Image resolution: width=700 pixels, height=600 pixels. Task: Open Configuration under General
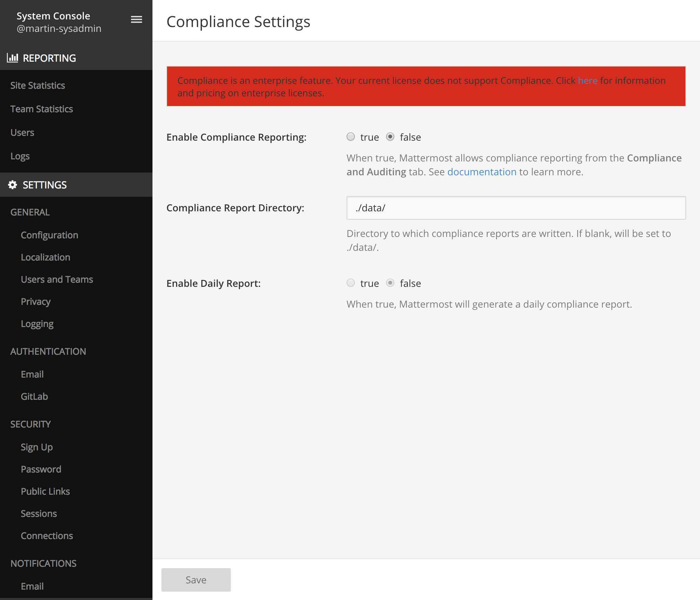[x=50, y=235]
